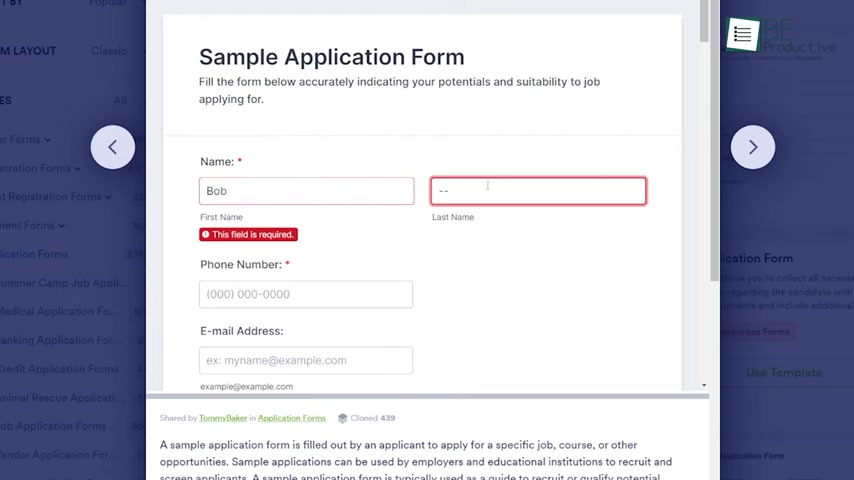Click the Phone Number input field
Screen dimensions: 854x480
[306, 294]
